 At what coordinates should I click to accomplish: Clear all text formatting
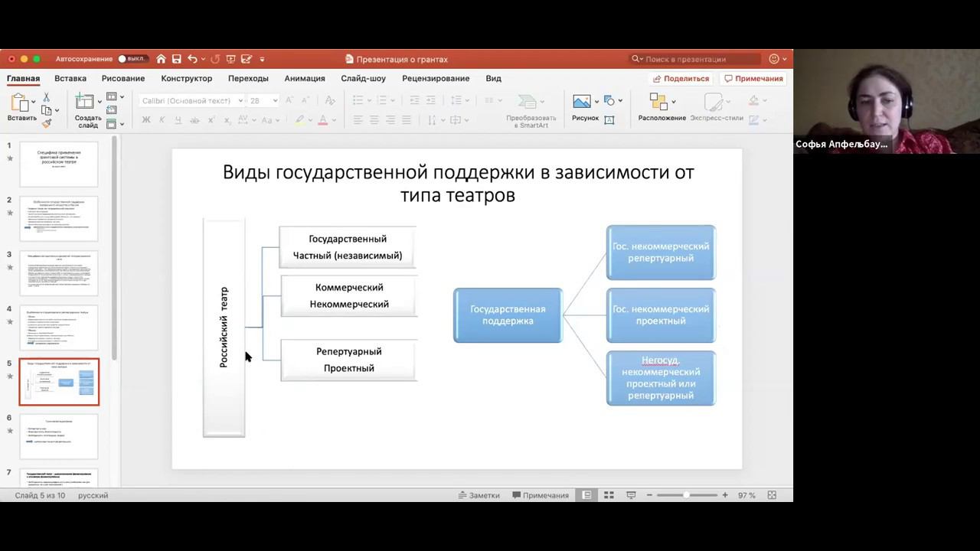(330, 100)
